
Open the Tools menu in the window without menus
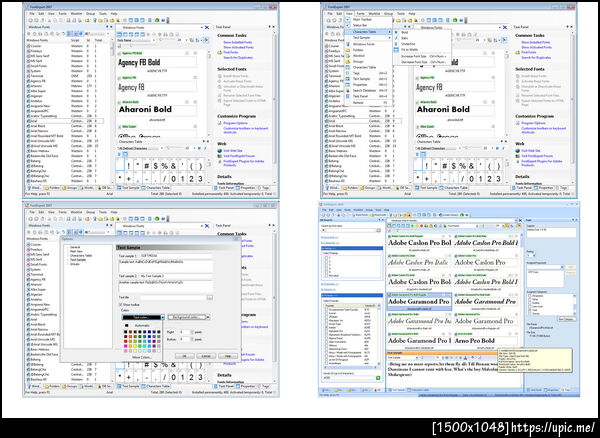tap(103, 13)
